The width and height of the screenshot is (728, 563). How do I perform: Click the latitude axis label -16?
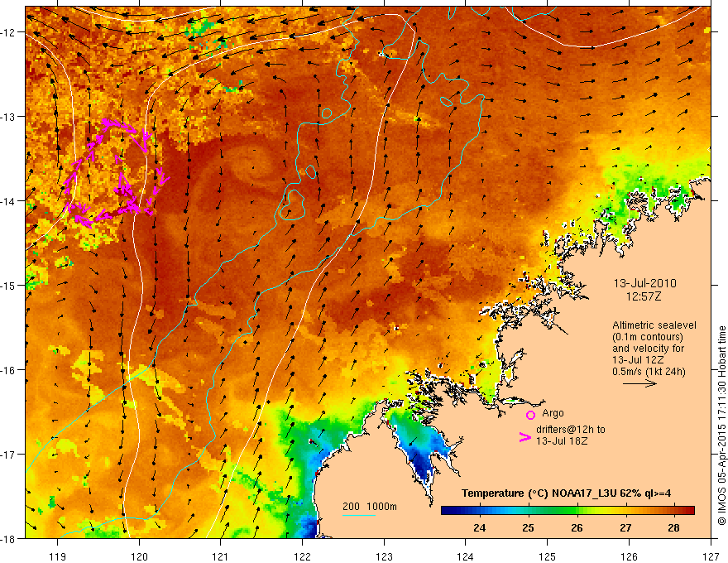point(7,370)
